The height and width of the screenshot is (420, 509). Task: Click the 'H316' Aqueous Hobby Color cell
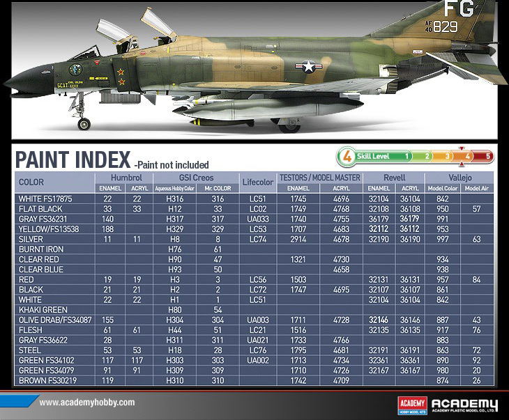point(174,199)
